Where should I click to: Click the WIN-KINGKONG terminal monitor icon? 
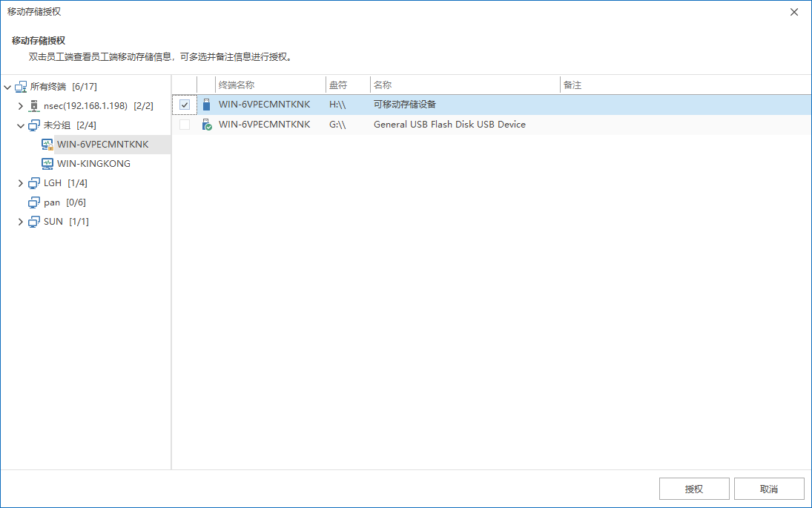click(47, 164)
